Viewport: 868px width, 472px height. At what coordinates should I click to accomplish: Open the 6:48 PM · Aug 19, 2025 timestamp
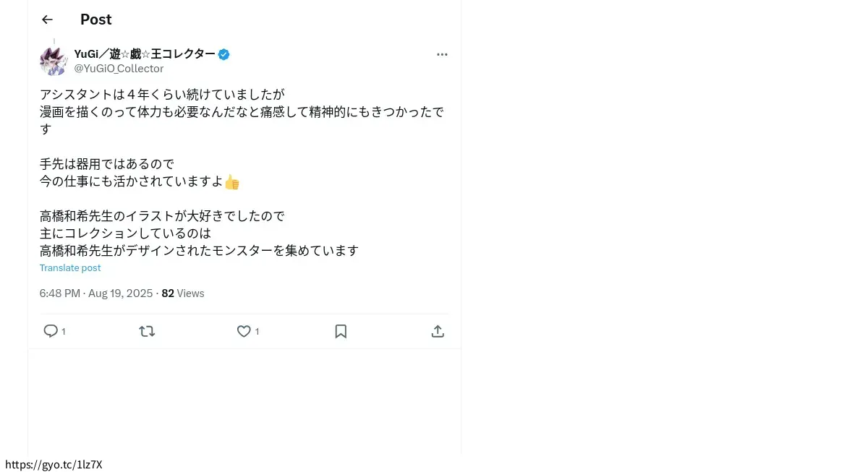[96, 293]
